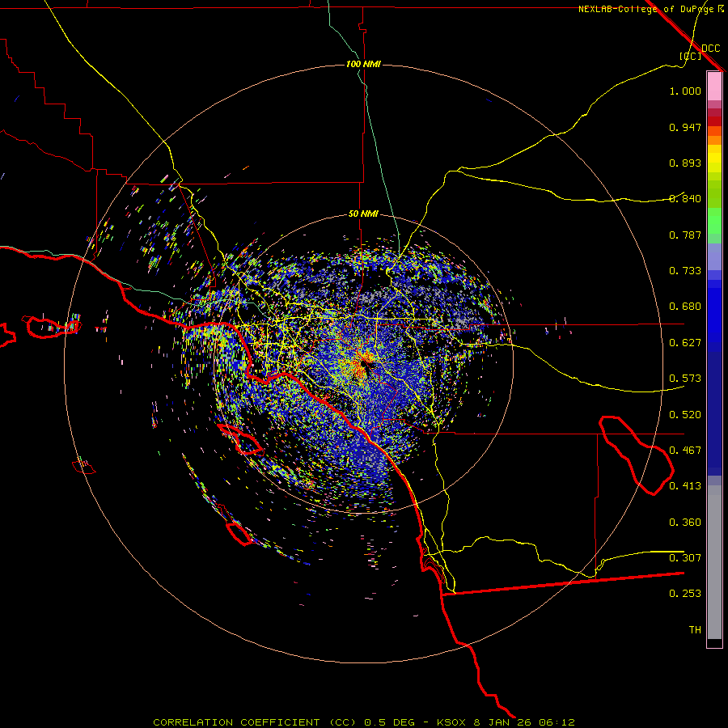Click the 0.573 color scale label

pyautogui.click(x=685, y=379)
